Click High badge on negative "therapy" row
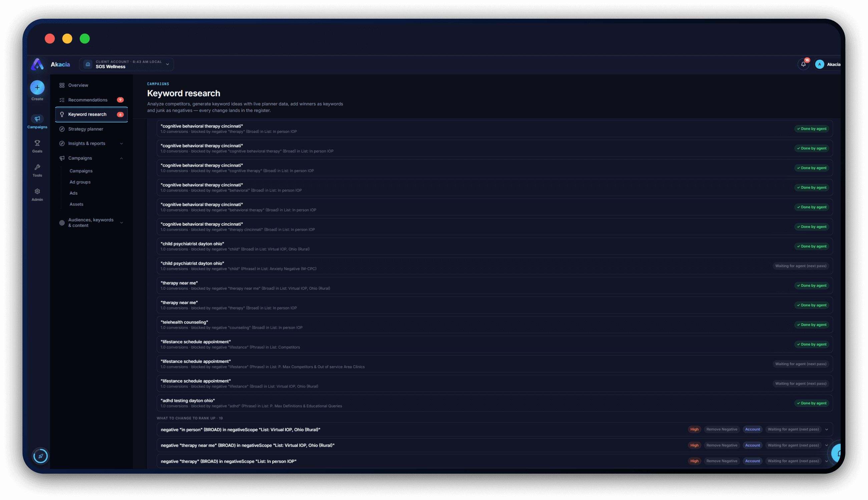The image size is (868, 500). (694, 461)
